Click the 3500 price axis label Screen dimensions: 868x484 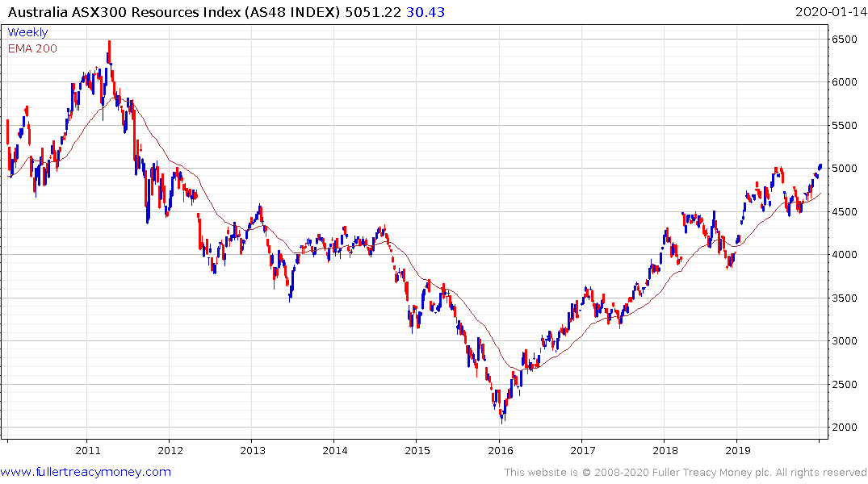844,298
